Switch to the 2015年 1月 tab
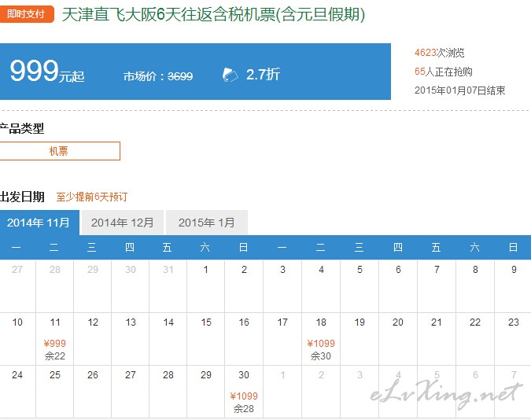The image size is (531, 420). point(207,223)
